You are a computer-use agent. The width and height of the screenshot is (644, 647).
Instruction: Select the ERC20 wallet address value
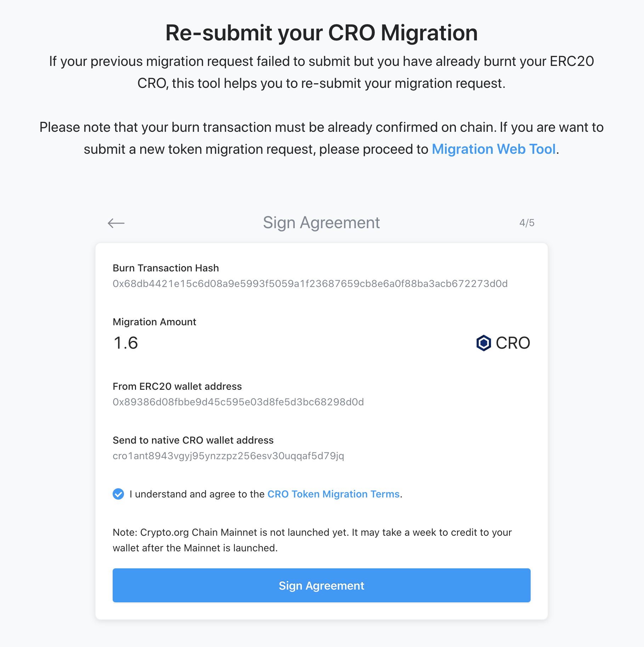pos(238,402)
